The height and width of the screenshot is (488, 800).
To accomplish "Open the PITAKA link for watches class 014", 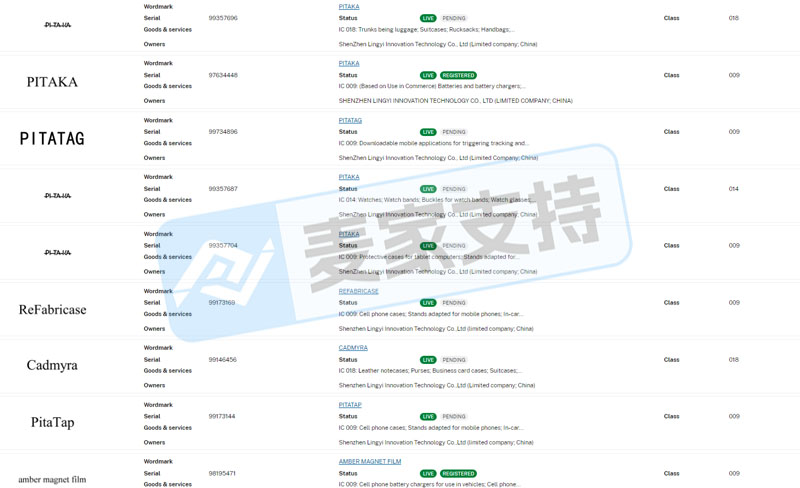I will pyautogui.click(x=349, y=177).
